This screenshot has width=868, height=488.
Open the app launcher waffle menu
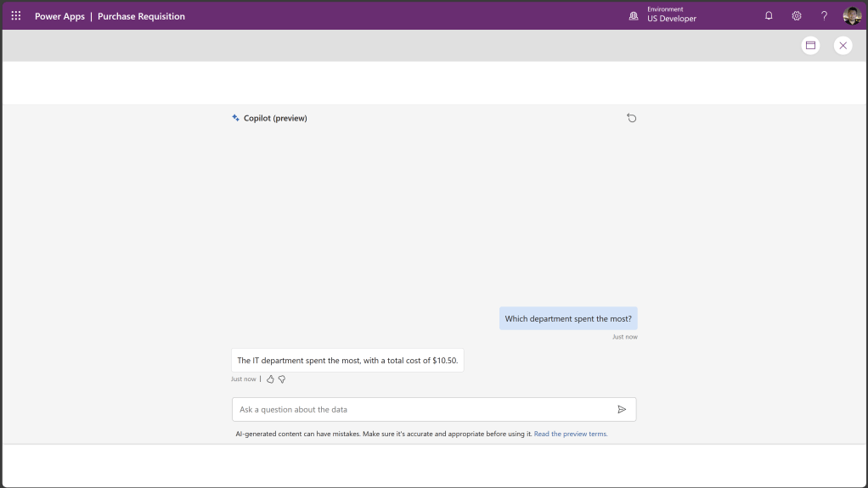click(x=16, y=16)
